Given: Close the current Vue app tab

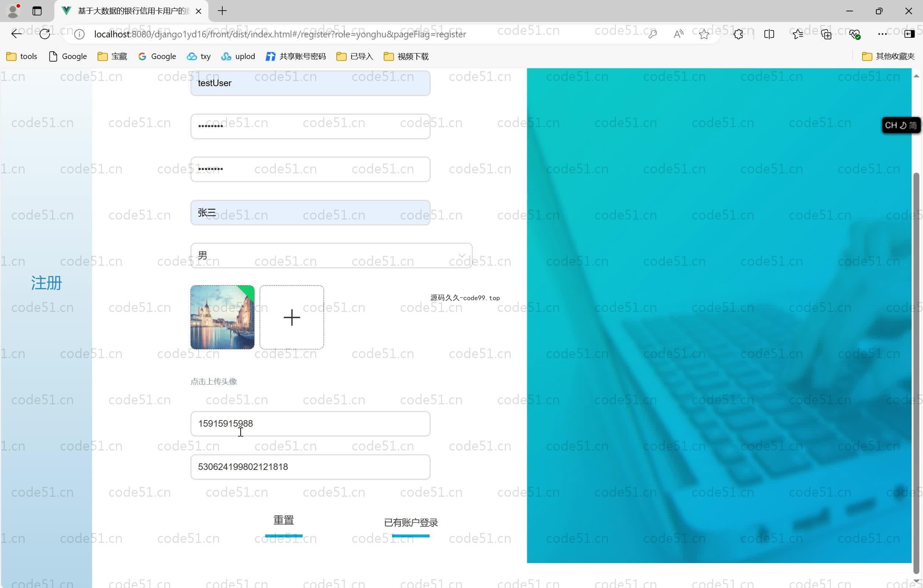Looking at the screenshot, I should pos(198,11).
